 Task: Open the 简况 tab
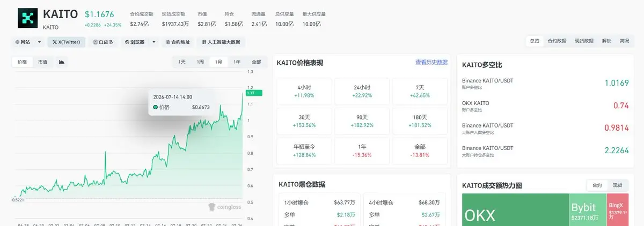pos(625,41)
